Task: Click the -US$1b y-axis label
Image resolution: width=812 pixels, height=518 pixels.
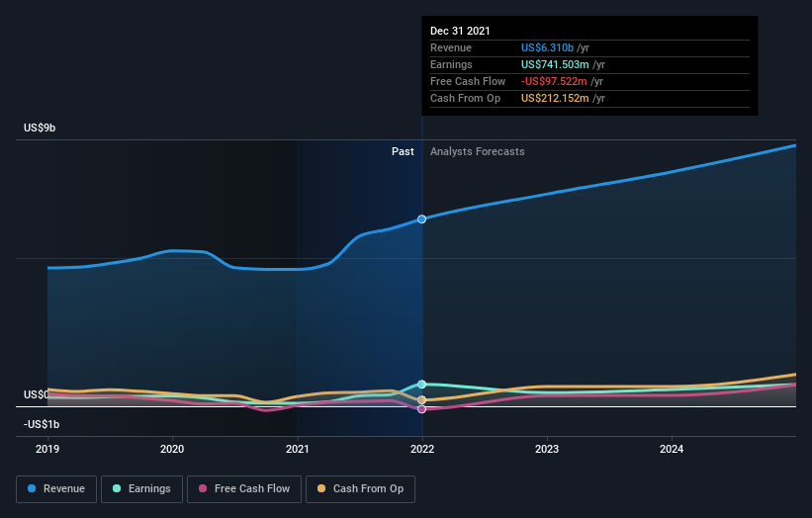Action: coord(42,424)
